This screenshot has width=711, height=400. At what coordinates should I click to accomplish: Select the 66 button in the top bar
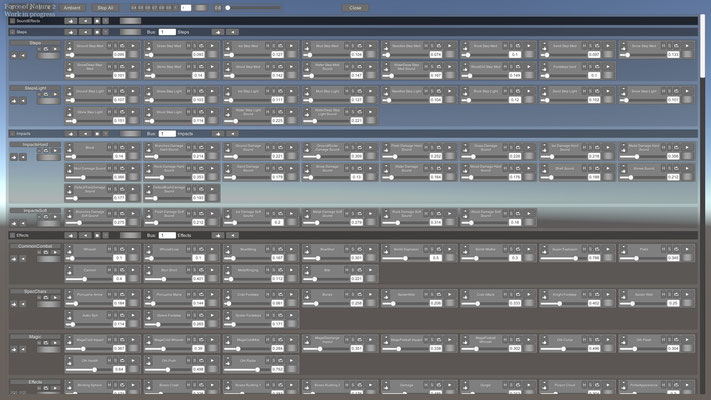pos(147,8)
